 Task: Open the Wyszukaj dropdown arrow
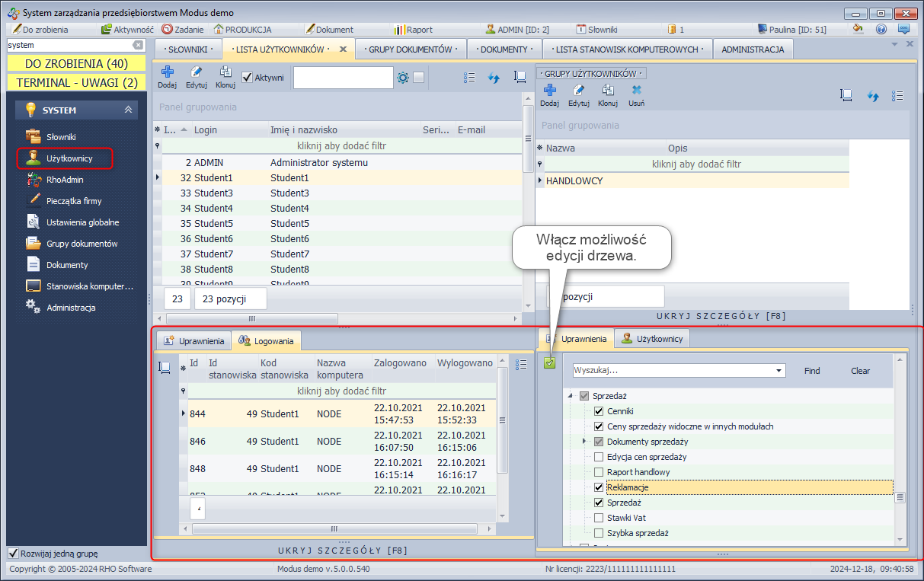point(779,371)
